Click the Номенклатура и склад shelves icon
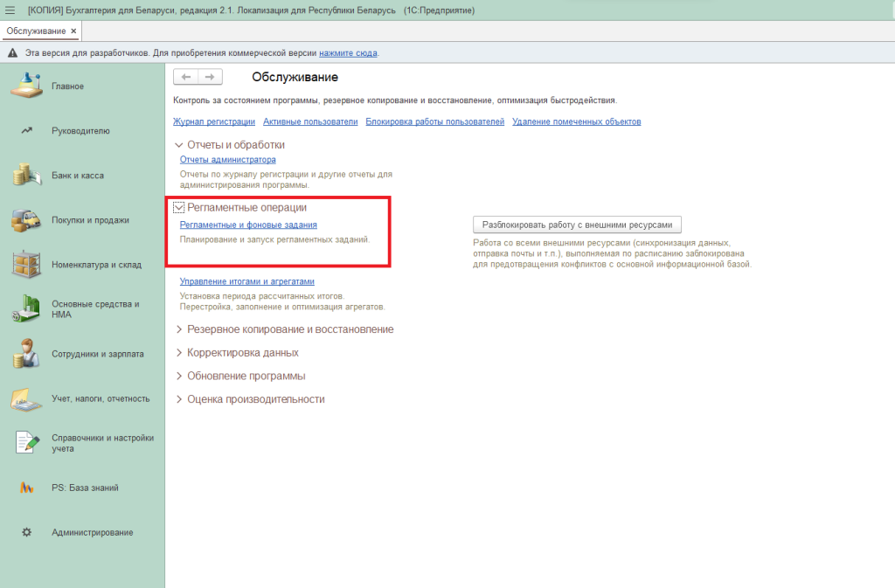The image size is (895, 588). pos(27,265)
